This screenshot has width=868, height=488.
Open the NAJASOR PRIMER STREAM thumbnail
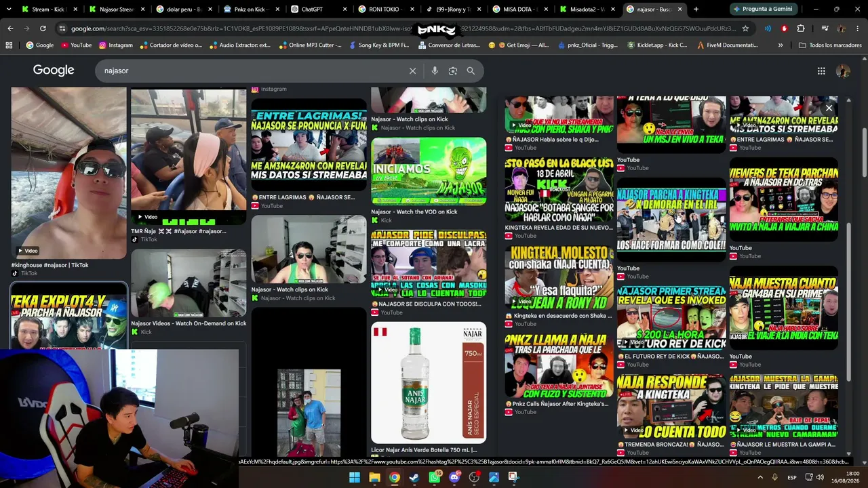click(x=671, y=318)
